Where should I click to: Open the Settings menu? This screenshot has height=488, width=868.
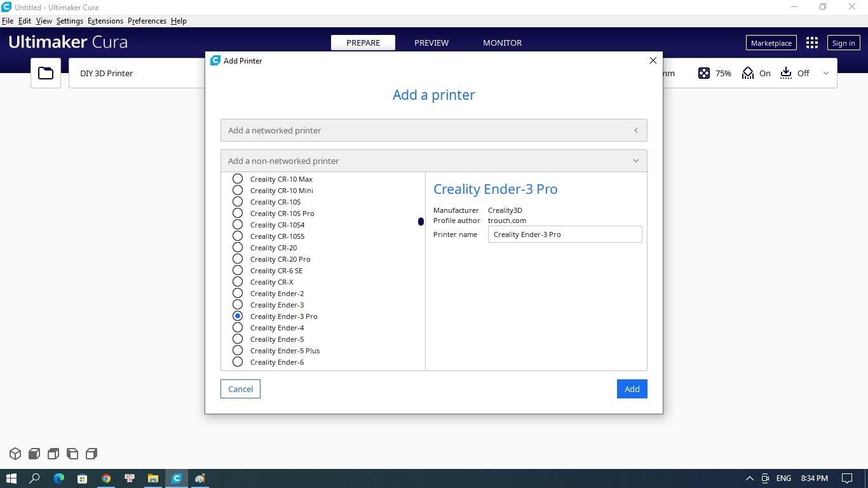pos(70,21)
